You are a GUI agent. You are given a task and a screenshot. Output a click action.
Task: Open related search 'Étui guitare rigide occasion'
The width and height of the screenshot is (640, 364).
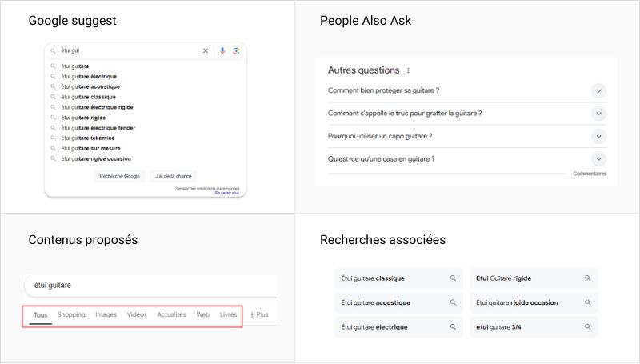534,302
